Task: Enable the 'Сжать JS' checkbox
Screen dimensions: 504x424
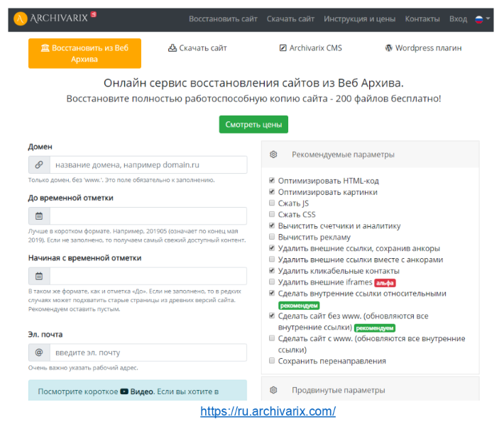Action: (x=272, y=203)
